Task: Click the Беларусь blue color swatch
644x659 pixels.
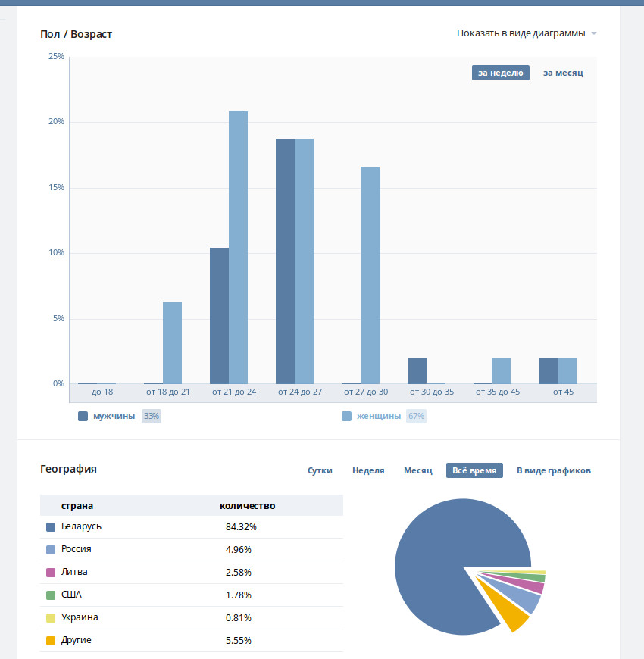Action: 51,527
